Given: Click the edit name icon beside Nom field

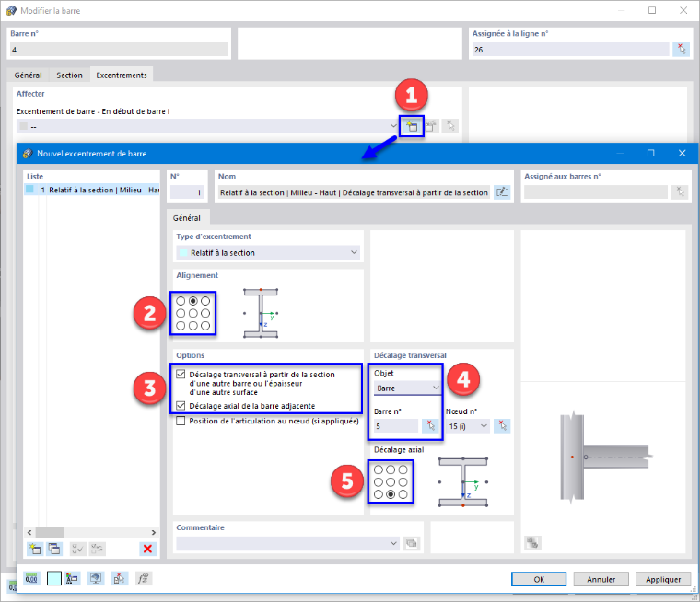Looking at the screenshot, I should click(502, 192).
